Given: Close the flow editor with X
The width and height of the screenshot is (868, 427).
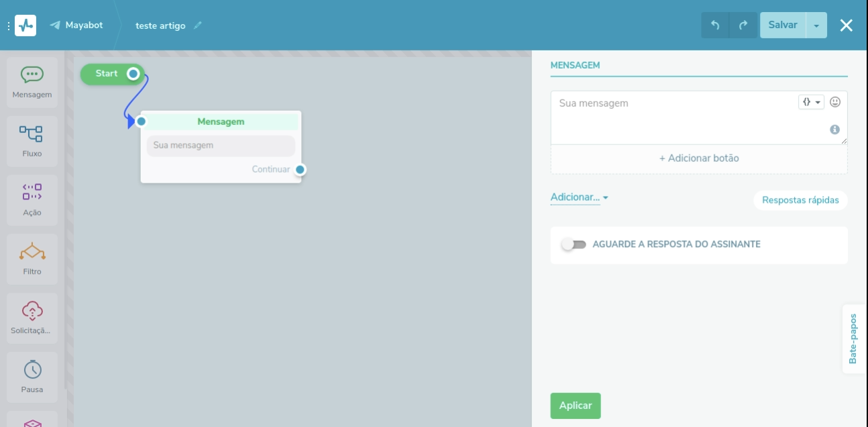Looking at the screenshot, I should (x=847, y=26).
